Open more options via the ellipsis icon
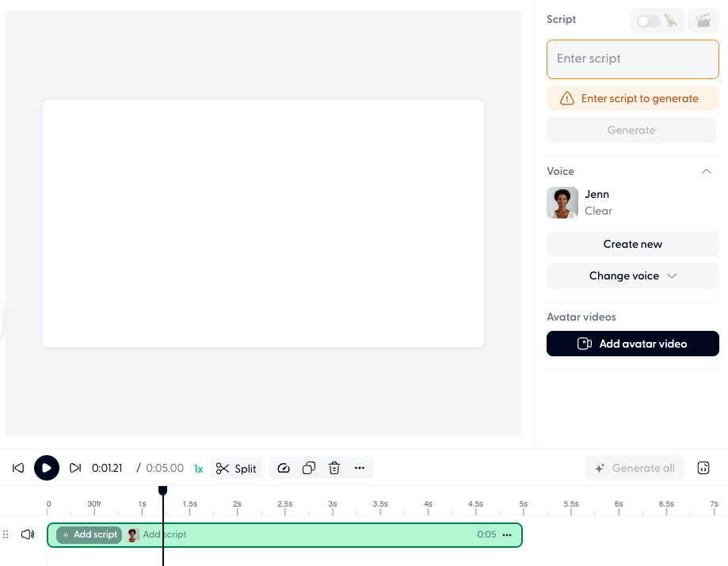The height and width of the screenshot is (566, 728). click(x=360, y=468)
